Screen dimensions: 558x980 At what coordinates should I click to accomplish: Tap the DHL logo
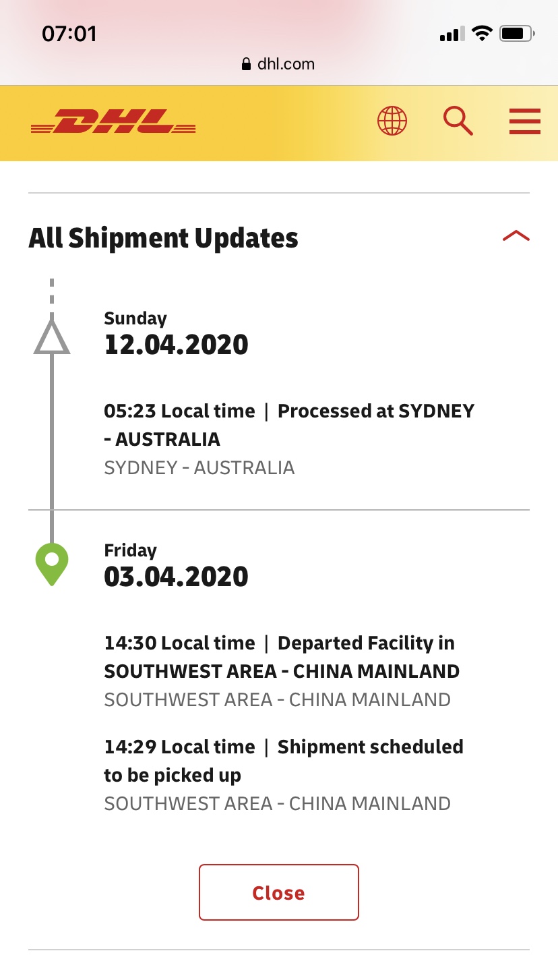tap(113, 121)
